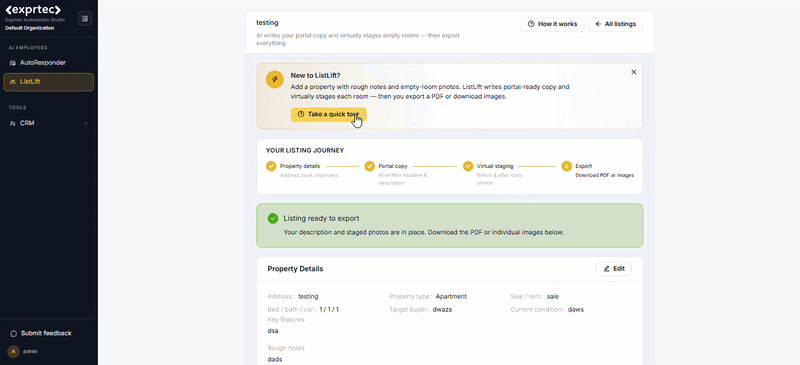Screen dimensions: 800x365
Task: Select ListLift in the sidebar
Action: tap(48, 82)
